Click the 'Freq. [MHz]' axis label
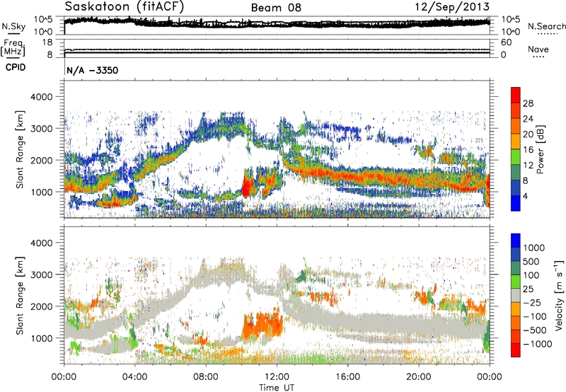The height and width of the screenshot is (392, 566). tap(13, 47)
